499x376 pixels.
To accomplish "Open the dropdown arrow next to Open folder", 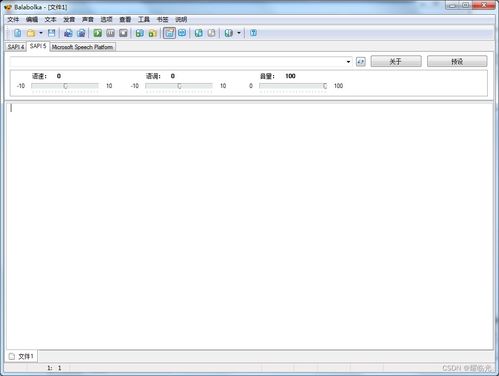I will [x=41, y=33].
